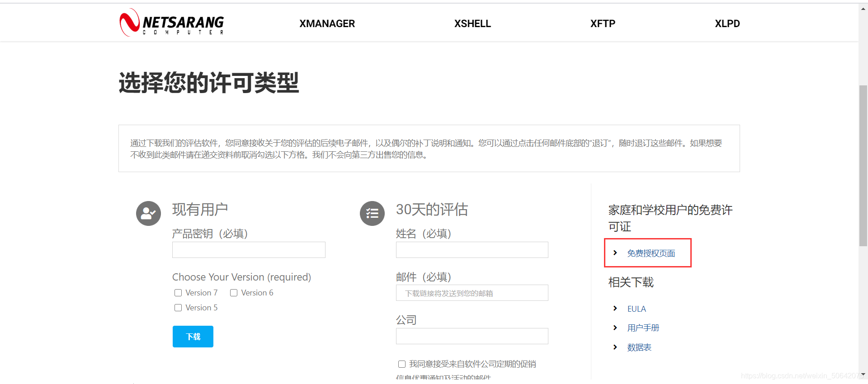This screenshot has height=384, width=868.
Task: Click the 邮件 email input field
Action: point(472,293)
